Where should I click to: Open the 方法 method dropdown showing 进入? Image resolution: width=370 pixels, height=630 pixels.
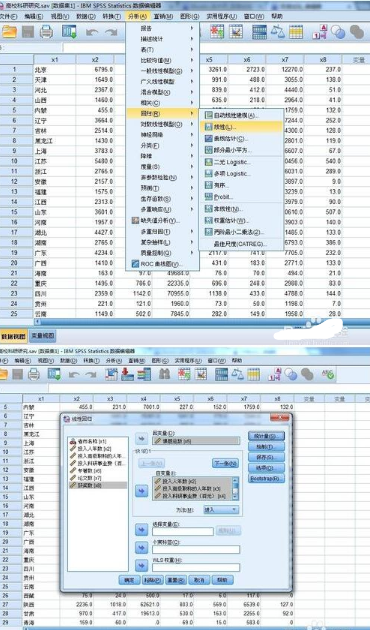221,509
